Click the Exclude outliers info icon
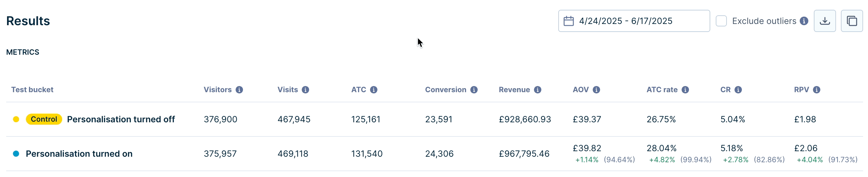This screenshot has height=177, width=868. pos(804,21)
